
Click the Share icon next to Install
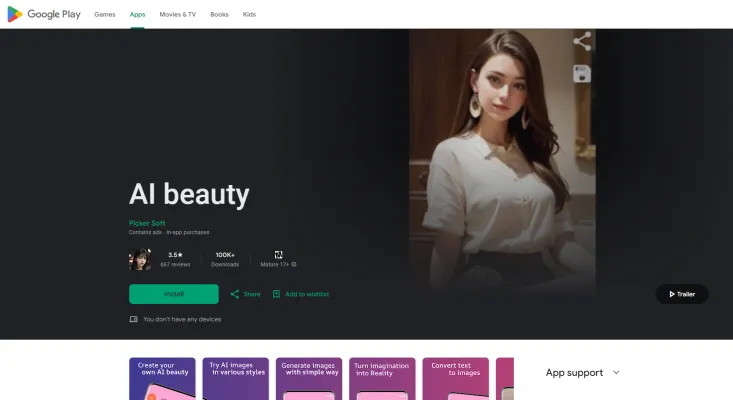pyautogui.click(x=235, y=294)
